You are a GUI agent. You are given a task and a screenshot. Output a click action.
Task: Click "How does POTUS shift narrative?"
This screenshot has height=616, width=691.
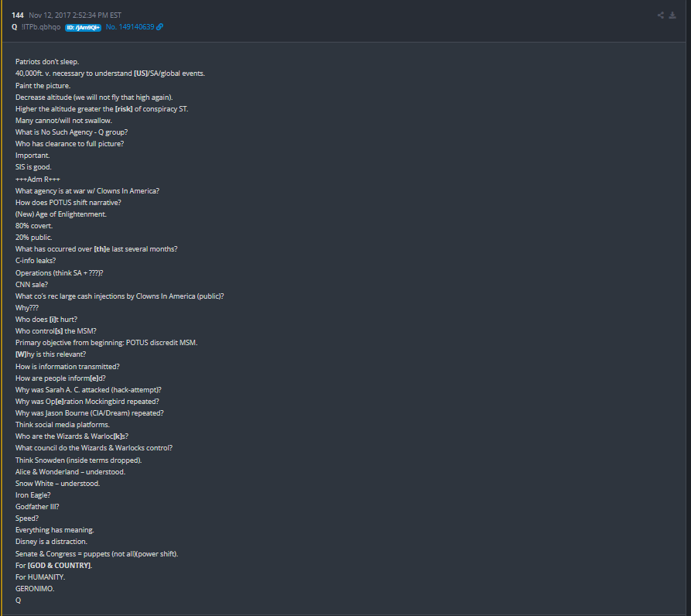click(68, 203)
